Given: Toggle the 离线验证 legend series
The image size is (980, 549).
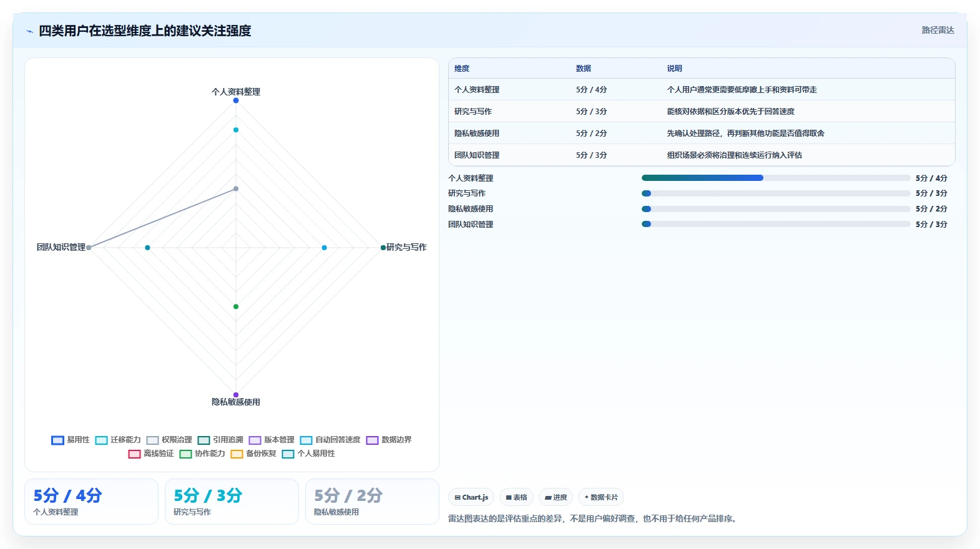Looking at the screenshot, I should click(151, 454).
